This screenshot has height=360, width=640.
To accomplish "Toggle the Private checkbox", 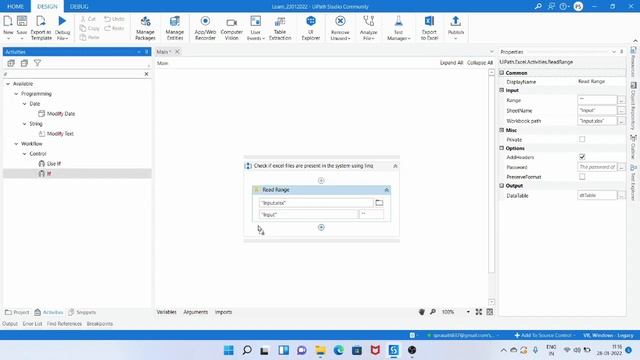I will coord(582,139).
